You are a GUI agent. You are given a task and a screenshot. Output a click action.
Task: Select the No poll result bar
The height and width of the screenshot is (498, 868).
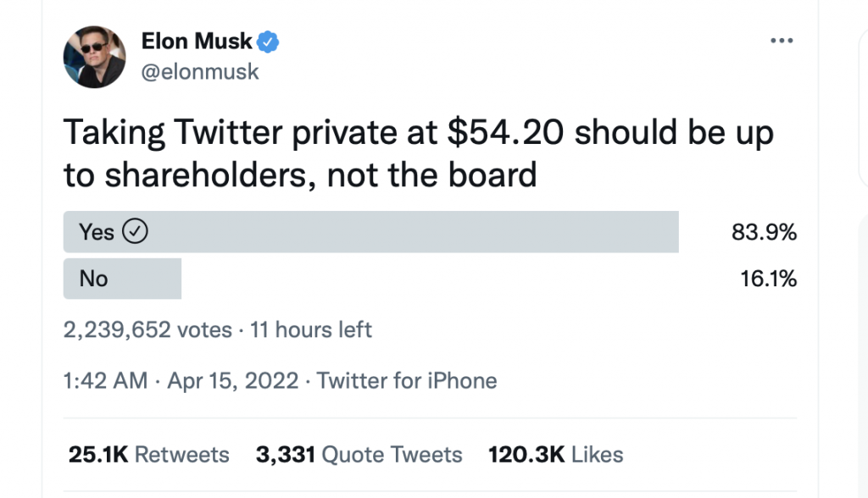tap(122, 279)
